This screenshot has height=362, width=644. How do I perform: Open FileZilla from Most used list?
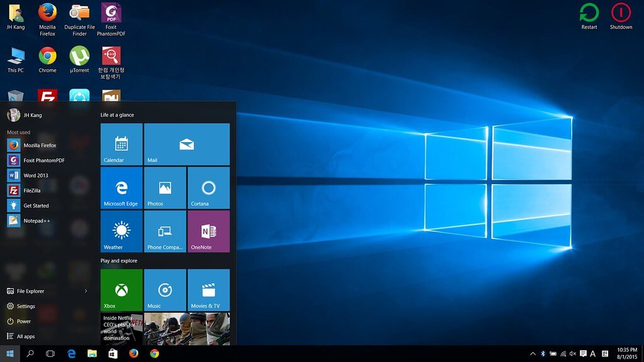pyautogui.click(x=47, y=190)
